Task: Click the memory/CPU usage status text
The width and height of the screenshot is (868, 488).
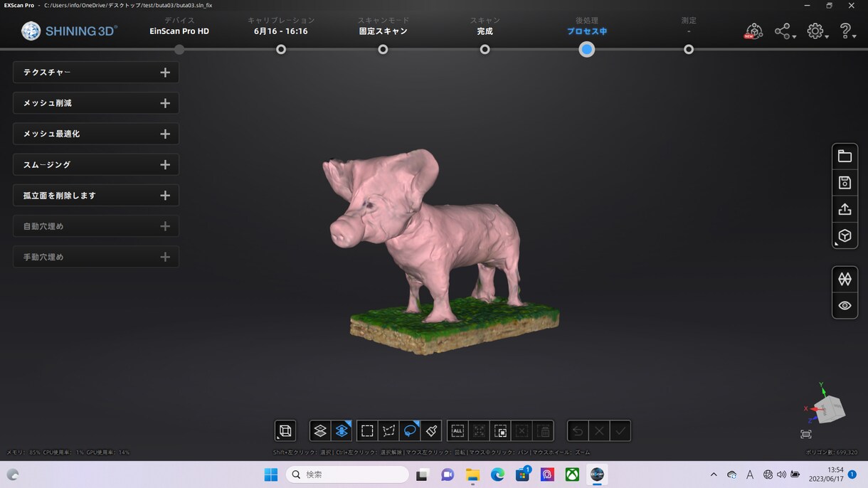Action: tap(68, 452)
